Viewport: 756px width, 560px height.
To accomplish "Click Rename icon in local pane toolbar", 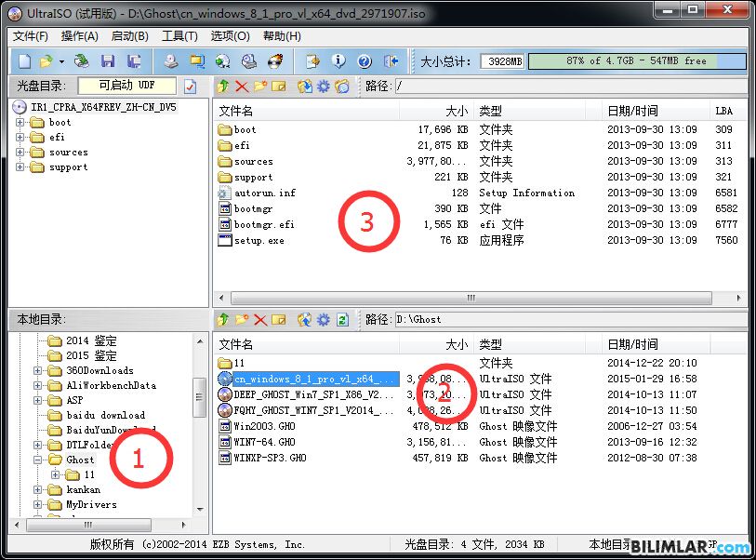I will [279, 319].
